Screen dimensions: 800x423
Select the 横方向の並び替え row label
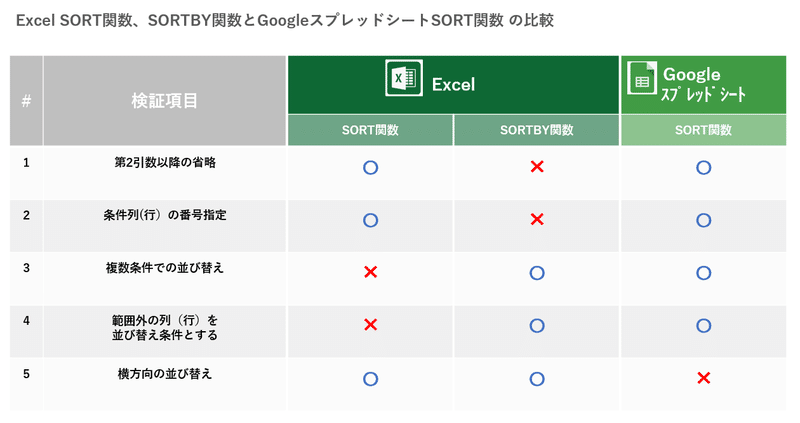coord(165,374)
